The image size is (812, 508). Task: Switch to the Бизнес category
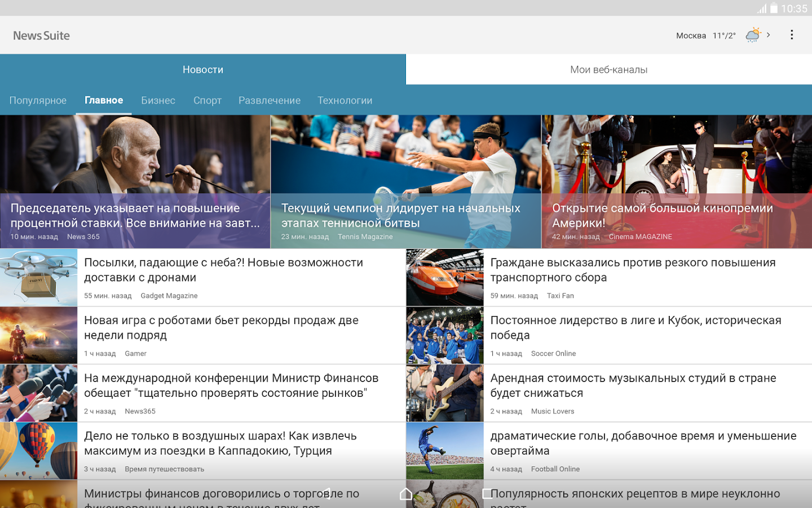[158, 100]
